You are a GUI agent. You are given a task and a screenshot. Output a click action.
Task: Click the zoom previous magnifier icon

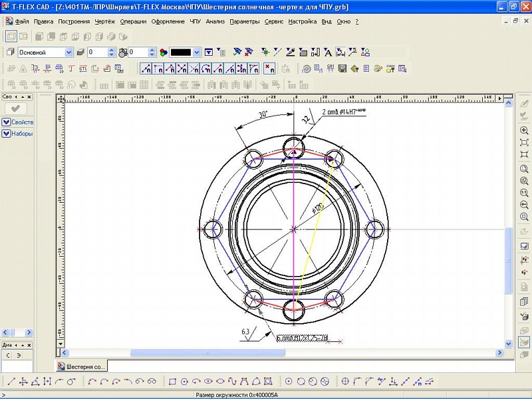pos(524,205)
